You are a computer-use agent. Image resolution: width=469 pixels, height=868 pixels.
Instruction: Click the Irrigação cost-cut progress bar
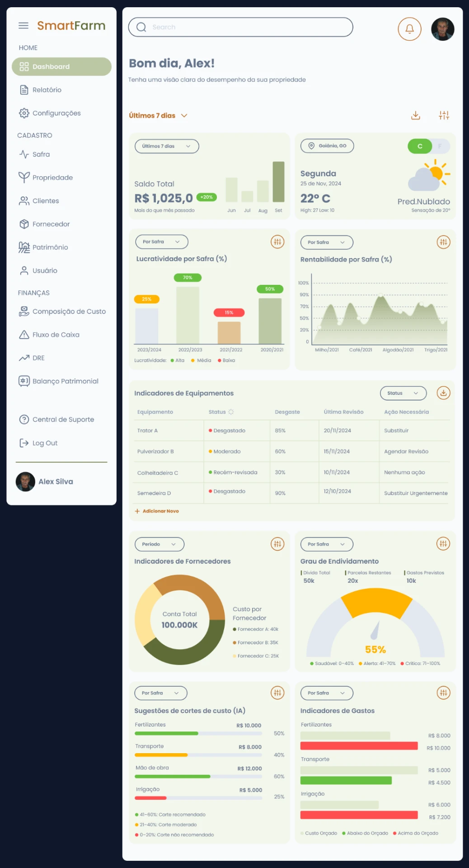tap(198, 798)
